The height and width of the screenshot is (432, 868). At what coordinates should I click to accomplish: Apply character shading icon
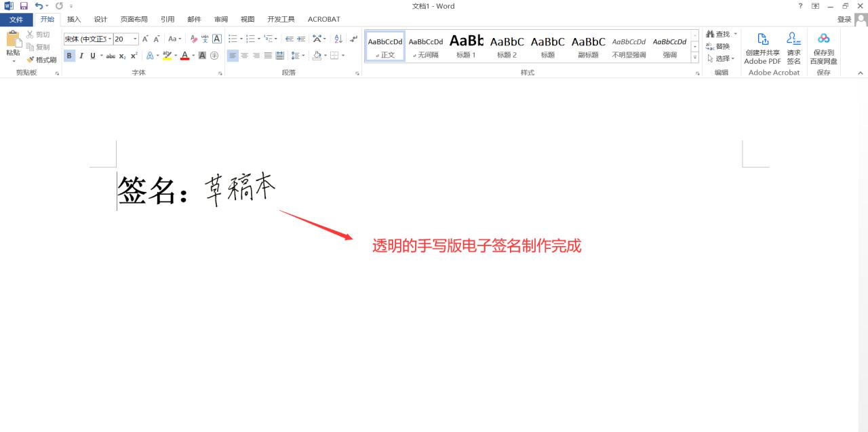click(x=202, y=56)
